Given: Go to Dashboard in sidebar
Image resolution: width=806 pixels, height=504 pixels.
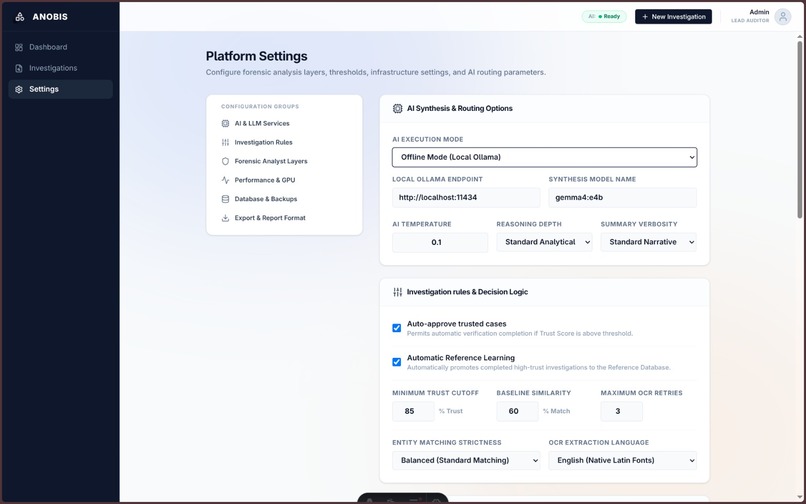Looking at the screenshot, I should click(61, 47).
